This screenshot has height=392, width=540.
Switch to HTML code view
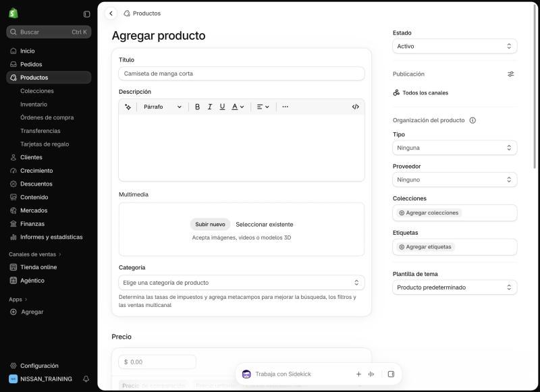pos(356,107)
